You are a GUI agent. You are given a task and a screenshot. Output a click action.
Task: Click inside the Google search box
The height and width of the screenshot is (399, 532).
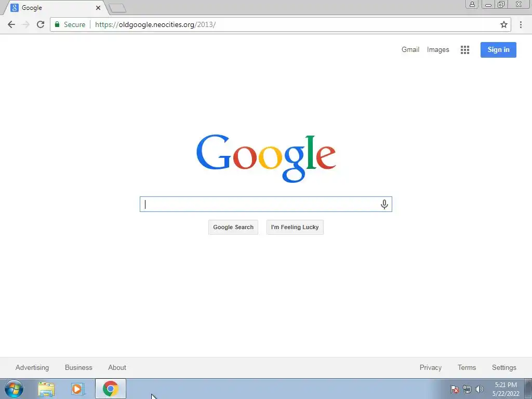click(266, 204)
